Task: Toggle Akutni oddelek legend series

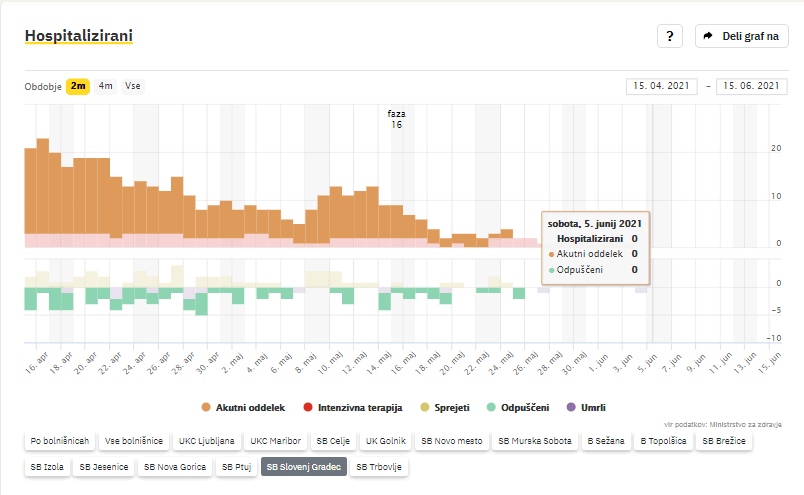Action: [x=245, y=407]
